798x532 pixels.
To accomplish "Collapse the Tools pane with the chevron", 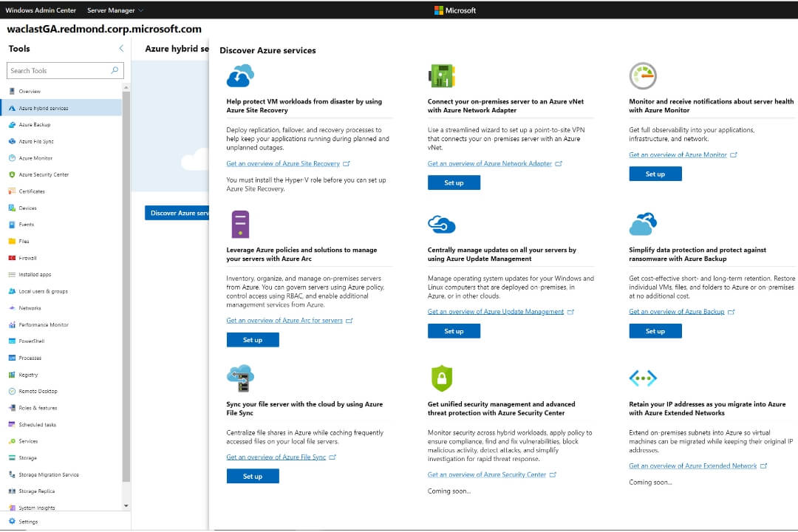I will coord(121,49).
